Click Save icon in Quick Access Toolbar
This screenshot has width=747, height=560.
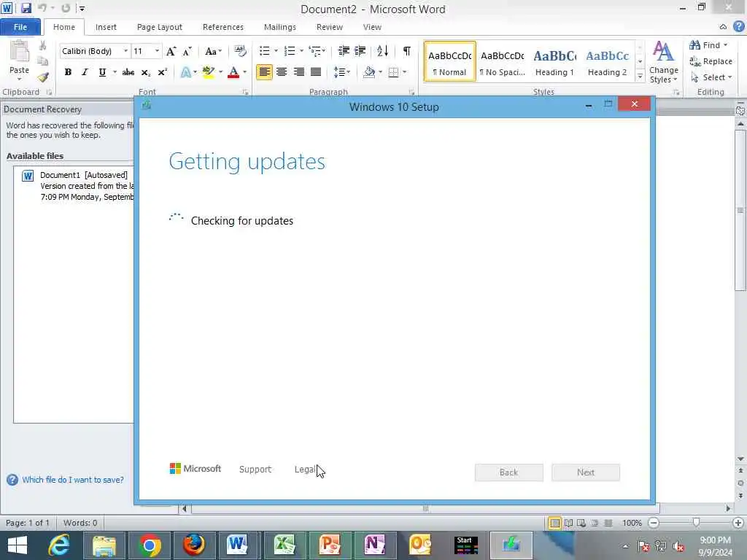click(x=26, y=8)
